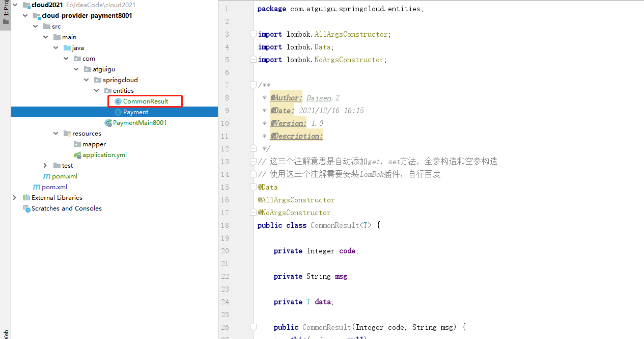Select CommonResult in the project tree
The width and height of the screenshot is (644, 339).
click(146, 101)
